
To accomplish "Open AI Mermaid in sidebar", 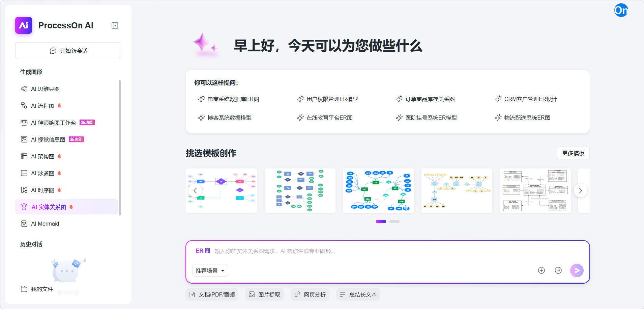I will pyautogui.click(x=66, y=224).
